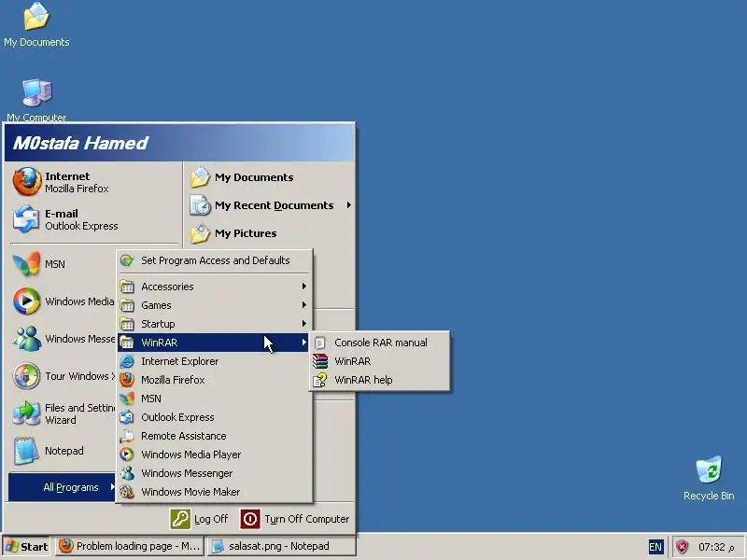Viewport: 747px width, 560px height.
Task: Open Windows Messenger from All Programs
Action: (x=215, y=473)
